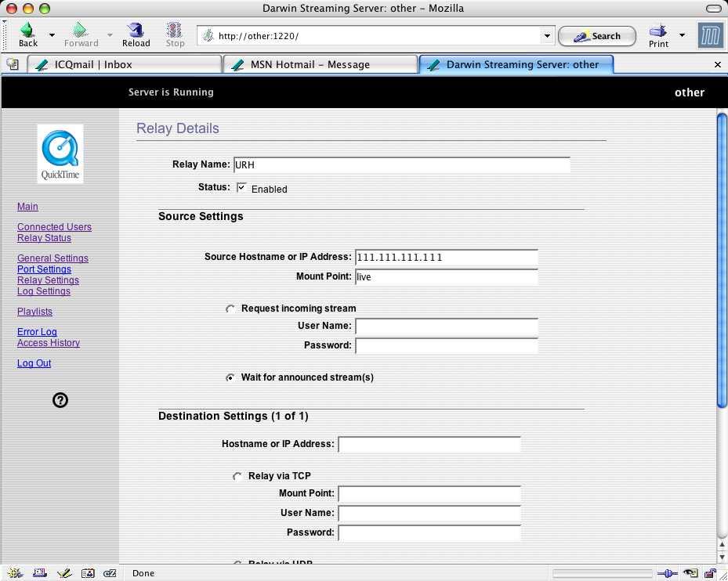Screen dimensions: 728x581
Task: Click the Print toolbar icon
Action: (x=658, y=34)
